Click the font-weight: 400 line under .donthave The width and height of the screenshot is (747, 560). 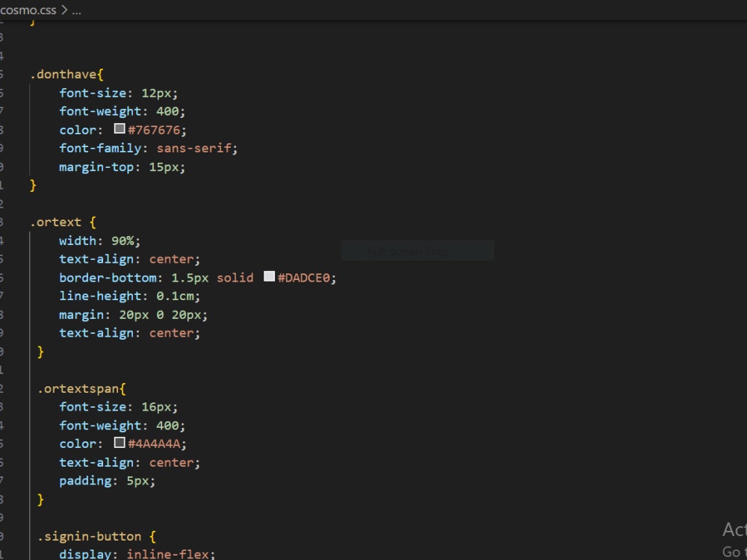pos(122,111)
